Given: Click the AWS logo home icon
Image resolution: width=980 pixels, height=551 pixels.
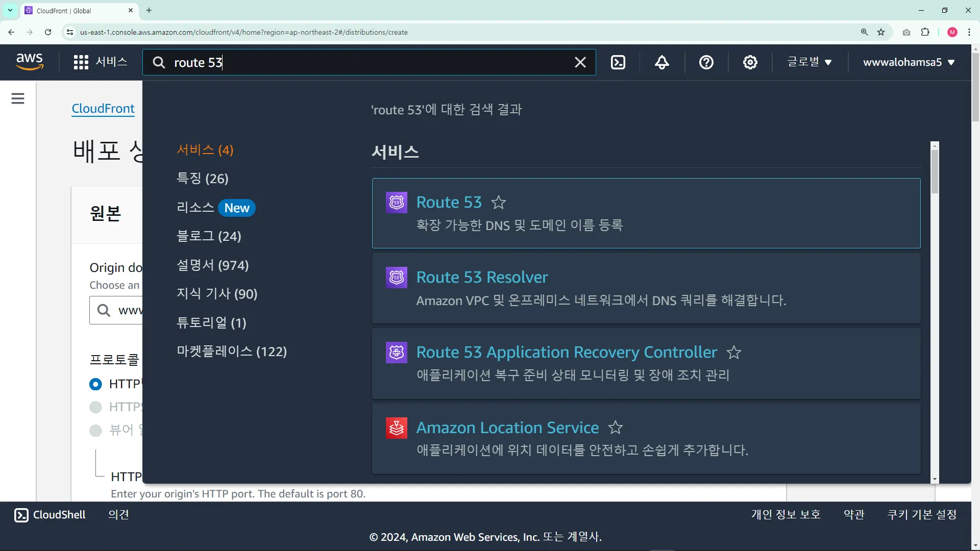Looking at the screenshot, I should [x=30, y=62].
